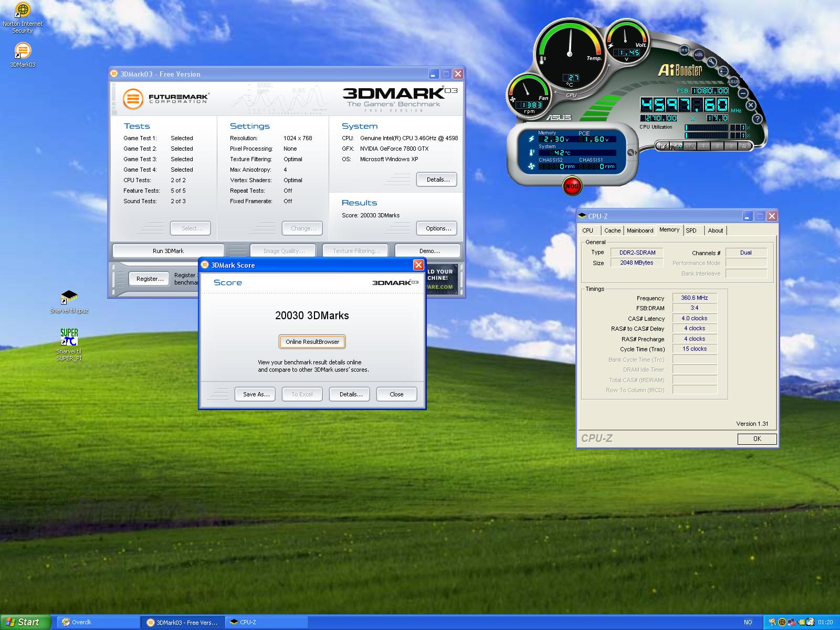
Task: Click the 2048 MBytes size value in CPU-Z
Action: coord(637,263)
